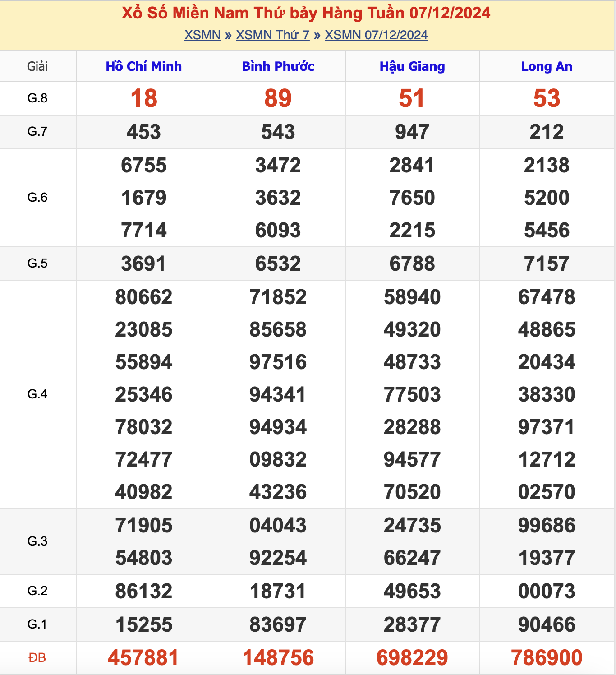This screenshot has width=616, height=675.
Task: Click G.1 value 28377
Action: [412, 624]
